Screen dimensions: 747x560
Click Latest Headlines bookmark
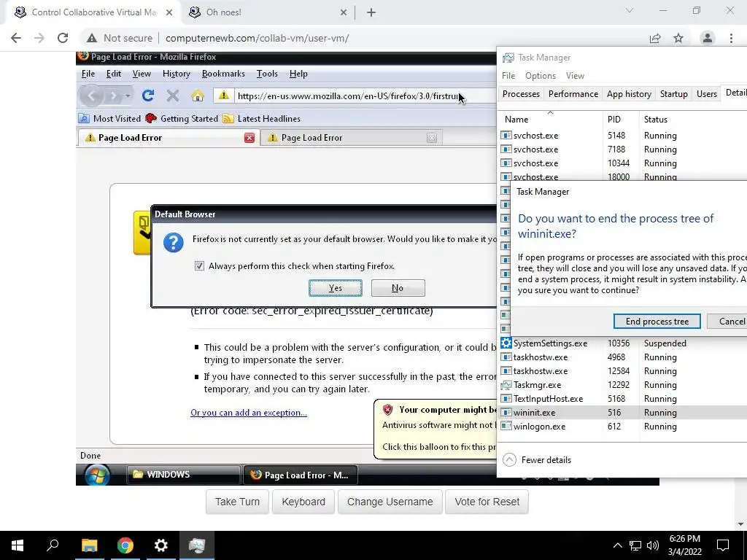pos(262,119)
